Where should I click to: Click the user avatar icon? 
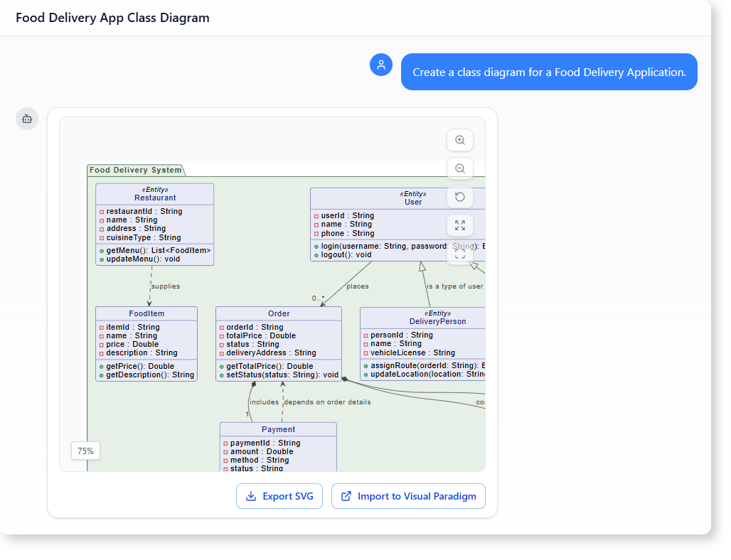381,65
